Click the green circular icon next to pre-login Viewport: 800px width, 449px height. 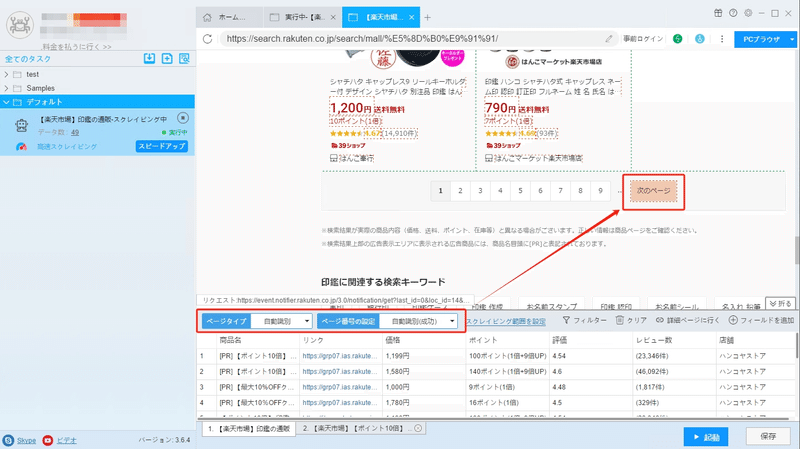678,39
